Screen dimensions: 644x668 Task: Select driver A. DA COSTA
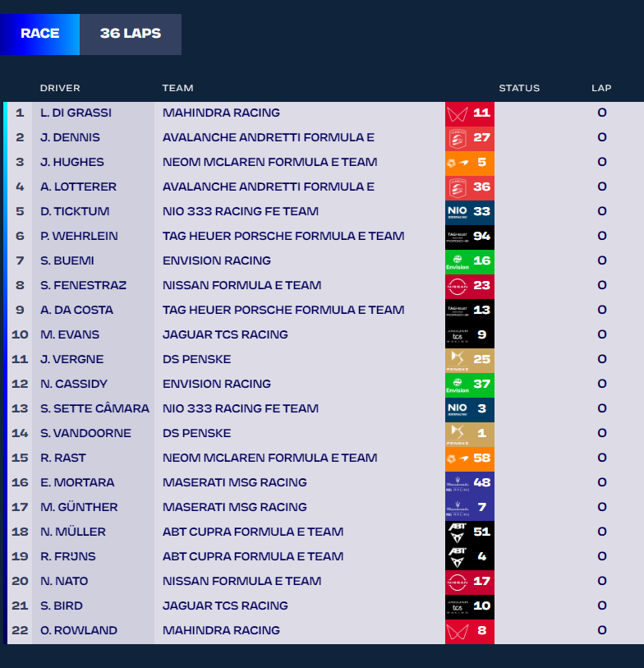pos(76,310)
